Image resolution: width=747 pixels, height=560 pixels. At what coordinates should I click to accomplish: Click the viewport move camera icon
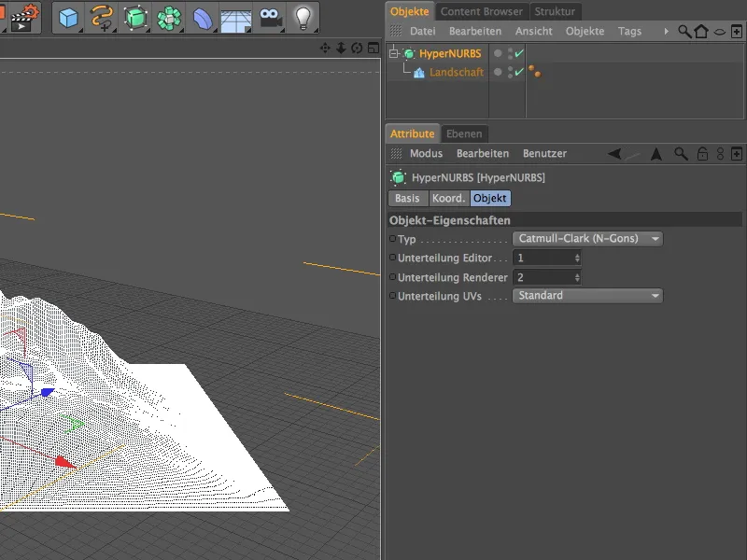click(325, 49)
